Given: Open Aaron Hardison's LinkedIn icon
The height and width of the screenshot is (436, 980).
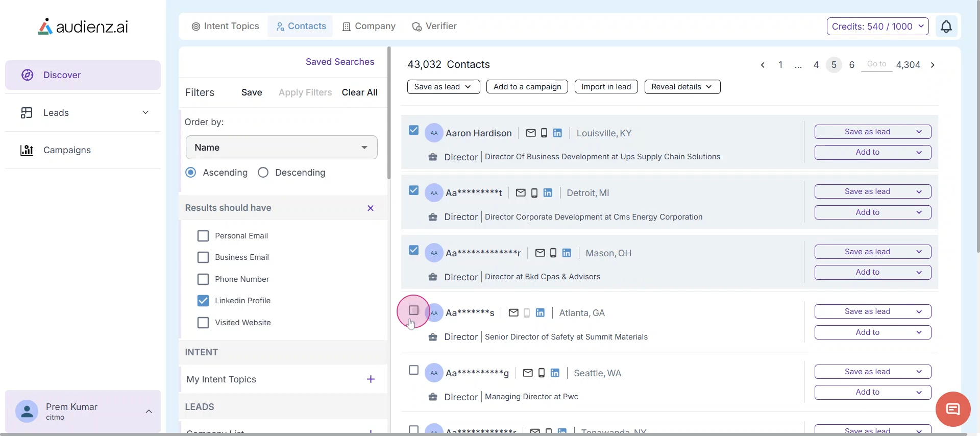Looking at the screenshot, I should (x=557, y=133).
